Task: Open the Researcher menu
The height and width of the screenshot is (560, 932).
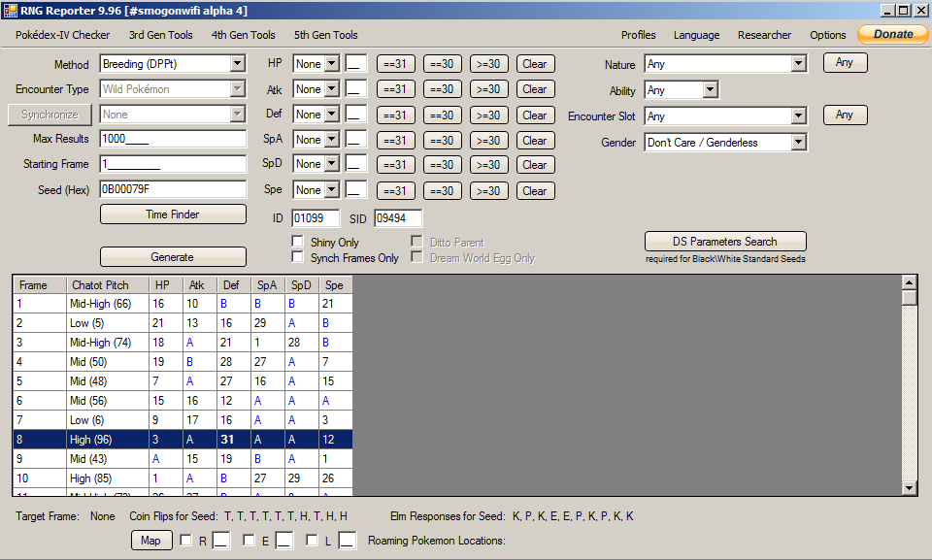Action: [x=764, y=35]
